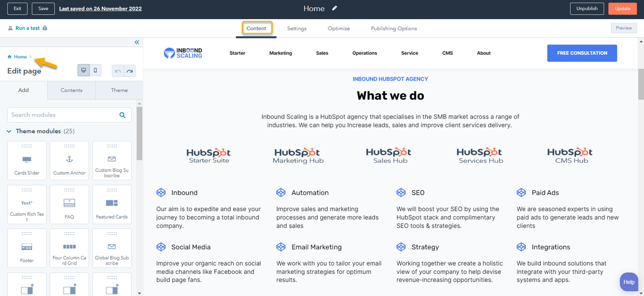The image size is (644, 296).
Task: Click the Home breadcrumb link
Action: coord(20,57)
